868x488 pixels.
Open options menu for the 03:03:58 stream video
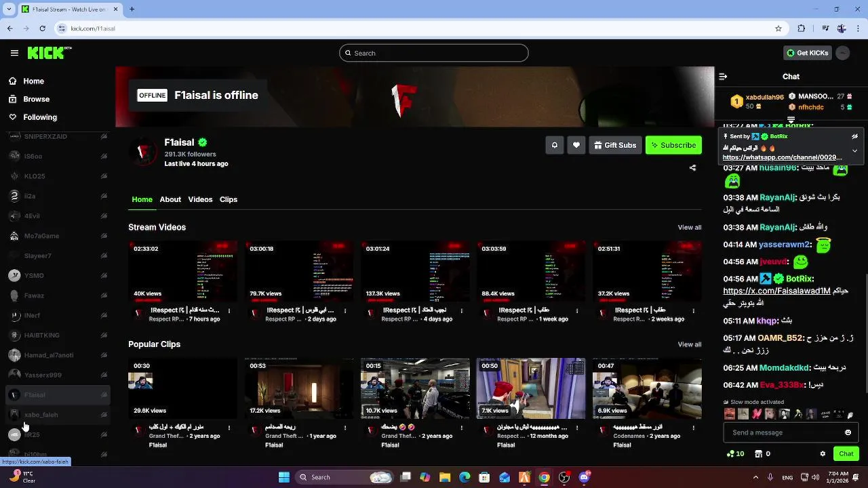(577, 311)
